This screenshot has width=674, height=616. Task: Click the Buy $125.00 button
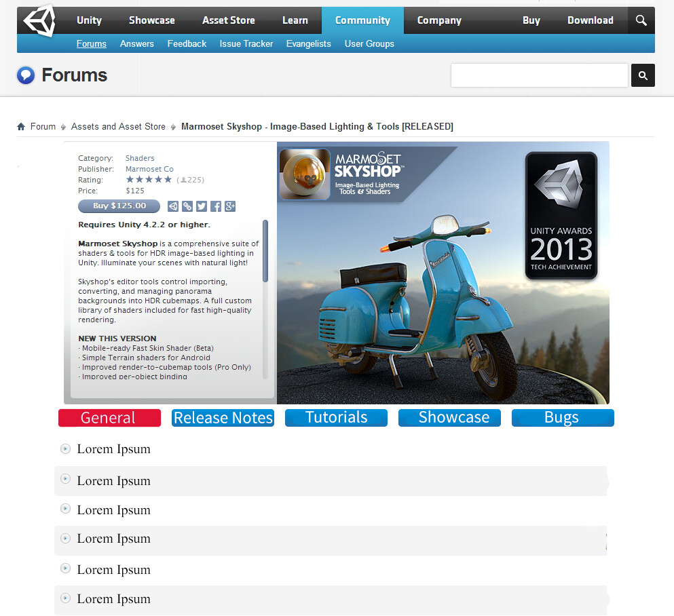point(119,206)
